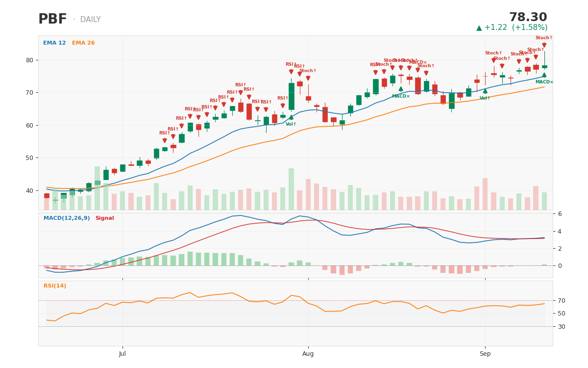Click the 6 label on MACD axis
This screenshot has width=588, height=368.
(560, 214)
